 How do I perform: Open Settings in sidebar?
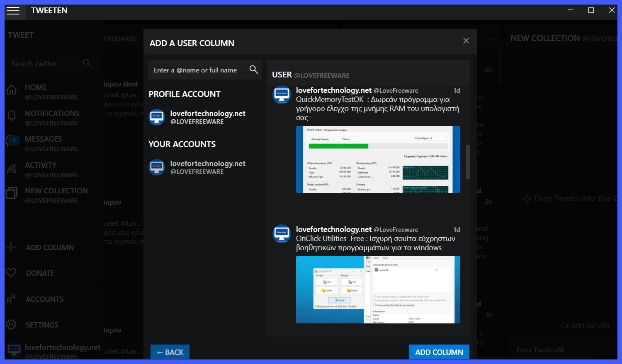tap(42, 325)
